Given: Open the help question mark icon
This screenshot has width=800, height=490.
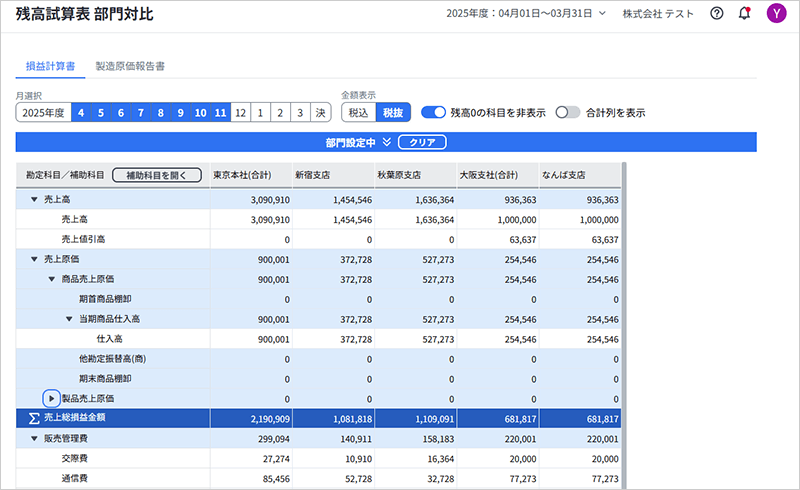Looking at the screenshot, I should coord(717,14).
